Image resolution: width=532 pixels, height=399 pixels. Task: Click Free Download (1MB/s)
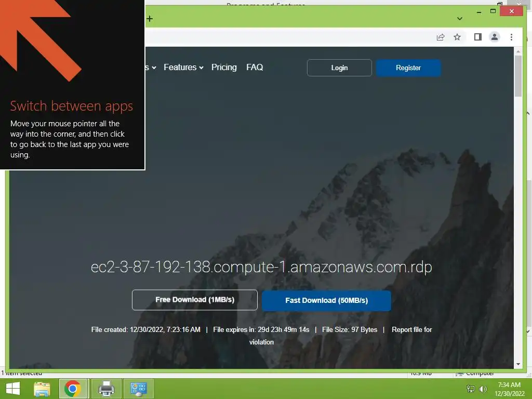(x=195, y=300)
